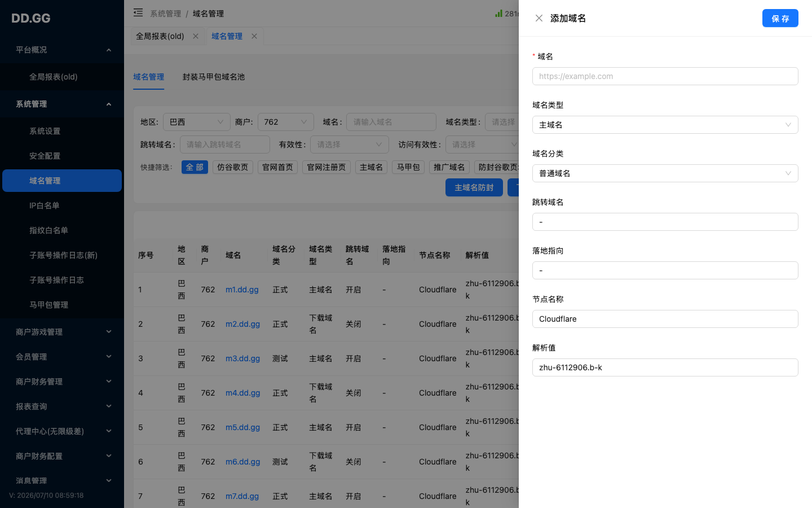Focus the 域名 URL input field
Screen dimensions: 812x508
[665, 76]
